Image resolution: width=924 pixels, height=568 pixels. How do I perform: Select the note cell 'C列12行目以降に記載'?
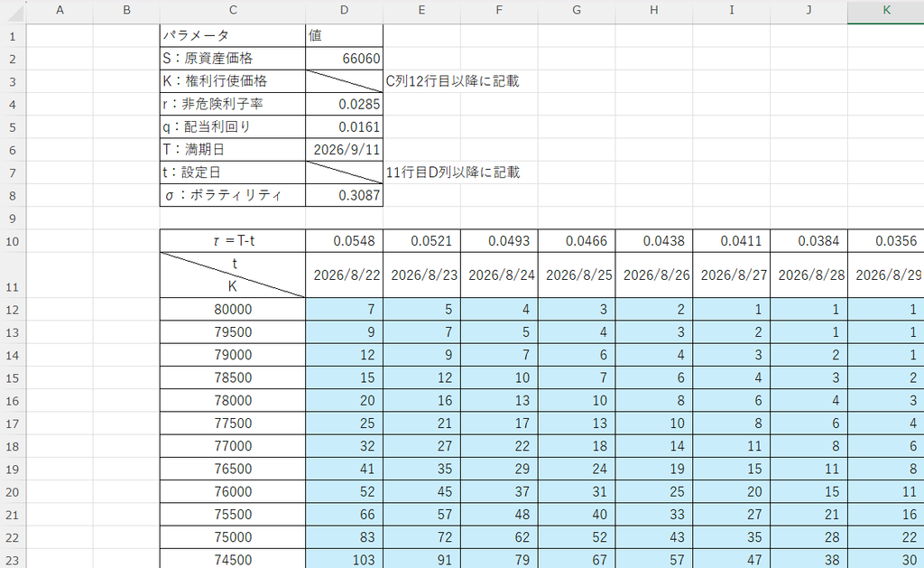click(x=453, y=81)
